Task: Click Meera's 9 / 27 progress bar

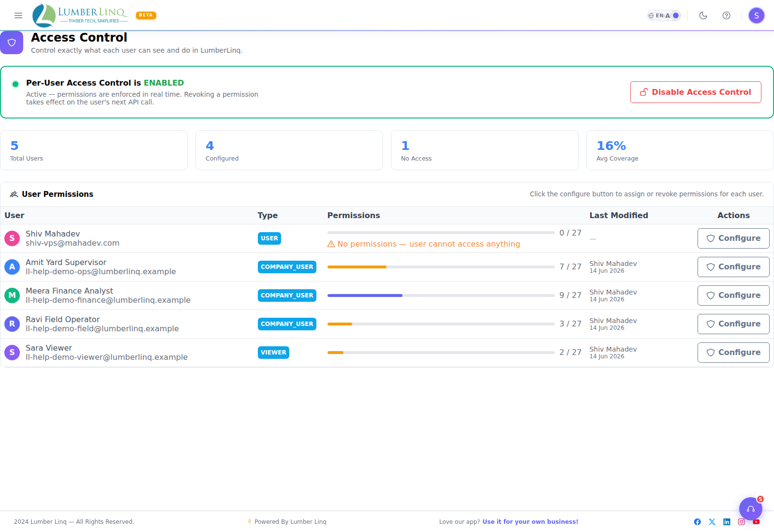Action: 441,296
